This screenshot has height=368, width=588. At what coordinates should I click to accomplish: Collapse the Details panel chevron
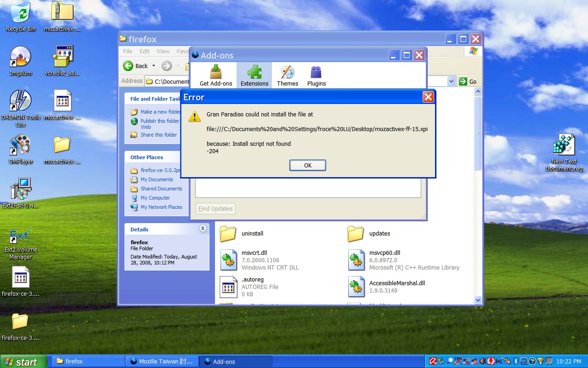coord(203,229)
